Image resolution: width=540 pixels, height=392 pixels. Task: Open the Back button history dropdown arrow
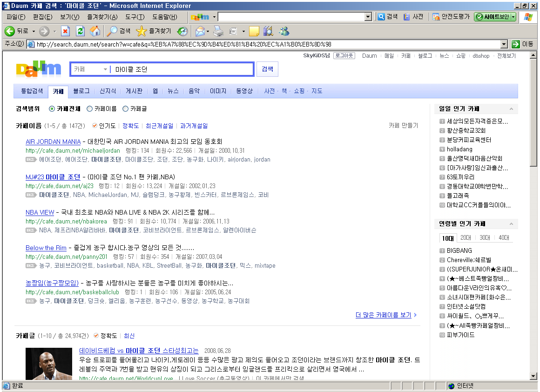point(34,31)
